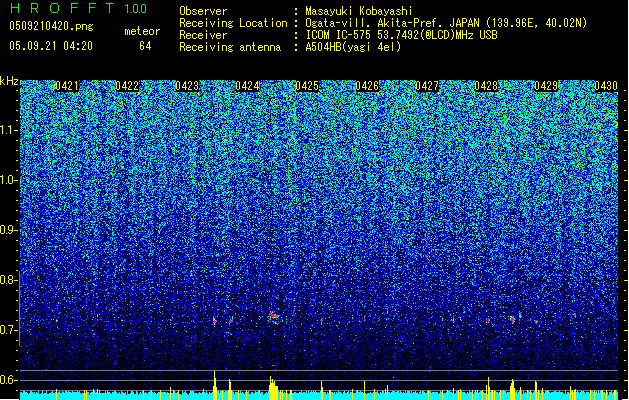Viewport: 629px width, 400px height.
Task: Click the HROFFT 1.0.0 title text
Action: (x=79, y=8)
